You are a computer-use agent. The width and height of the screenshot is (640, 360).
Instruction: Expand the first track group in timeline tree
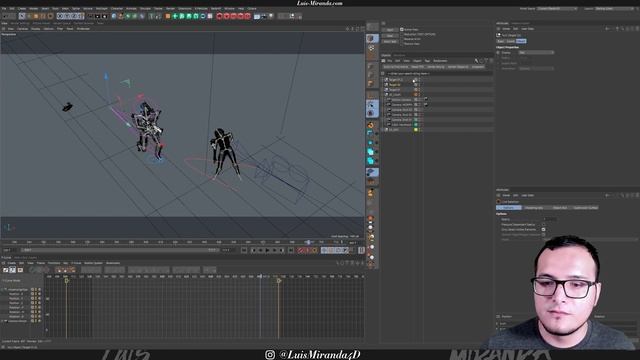(x=2, y=289)
